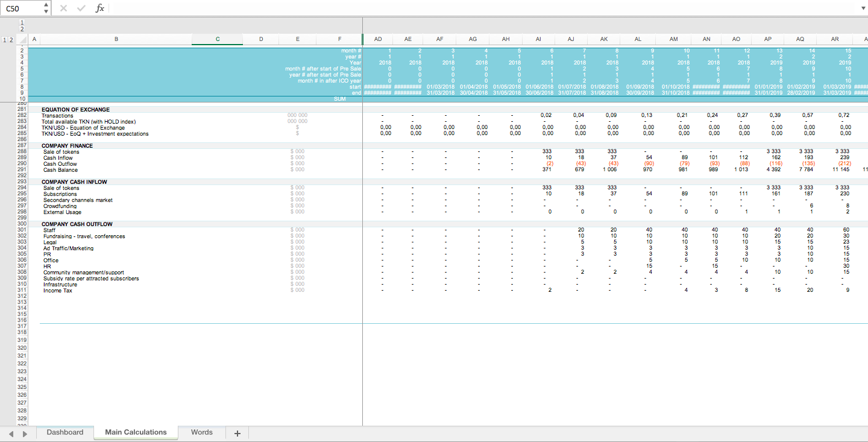
Task: Click the SUM header cell
Action: [339, 98]
